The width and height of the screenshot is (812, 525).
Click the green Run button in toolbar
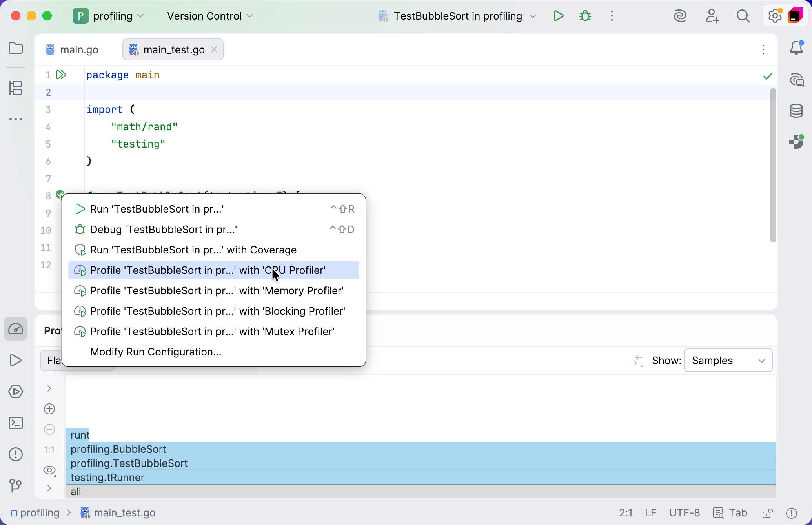click(x=558, y=16)
